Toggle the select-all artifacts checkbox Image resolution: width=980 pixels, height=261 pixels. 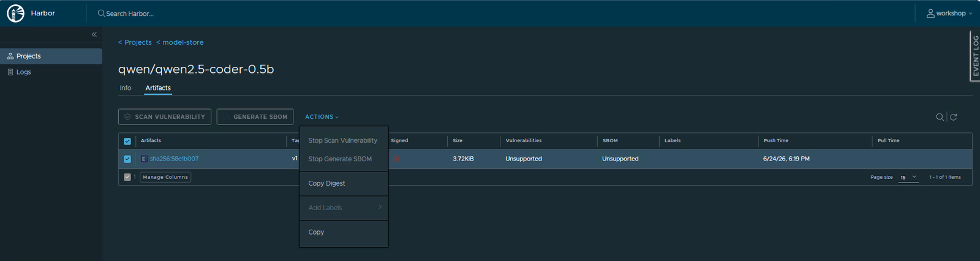tap(127, 141)
